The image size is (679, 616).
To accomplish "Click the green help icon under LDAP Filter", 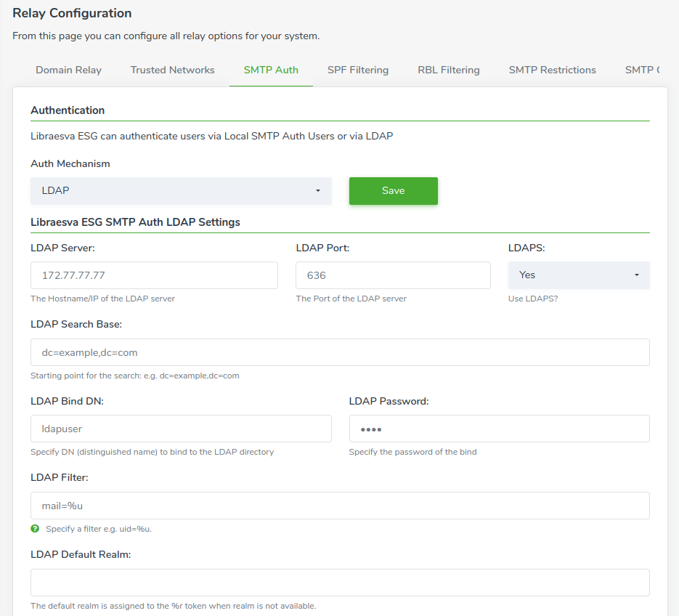I will pyautogui.click(x=35, y=529).
